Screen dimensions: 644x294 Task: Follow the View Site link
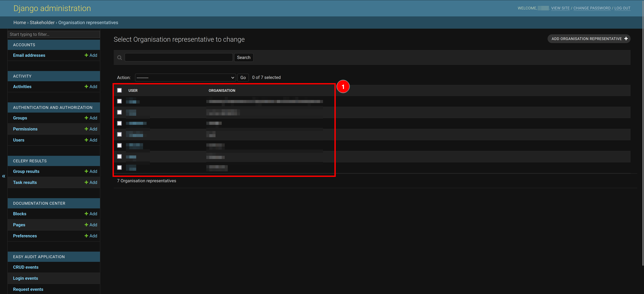[x=560, y=8]
